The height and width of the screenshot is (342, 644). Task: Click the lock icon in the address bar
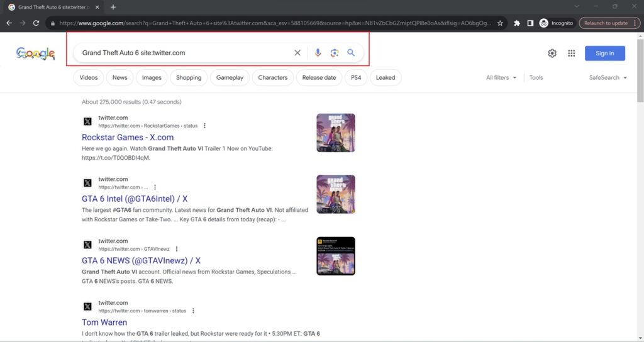(53, 23)
